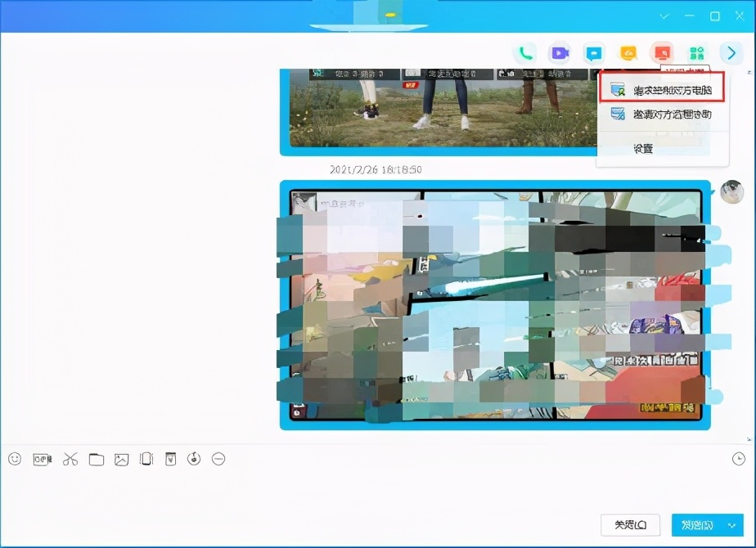Click the 关闭 button
The width and height of the screenshot is (756, 548).
point(630,525)
